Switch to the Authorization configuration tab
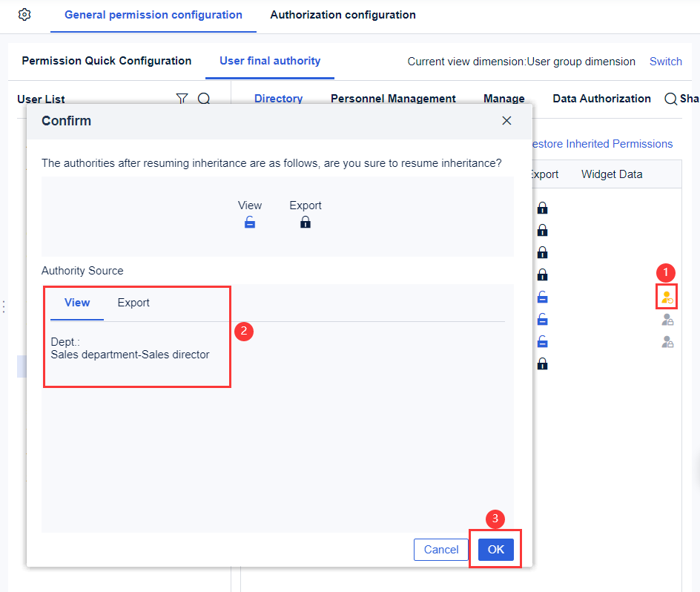700x592 pixels. [342, 14]
